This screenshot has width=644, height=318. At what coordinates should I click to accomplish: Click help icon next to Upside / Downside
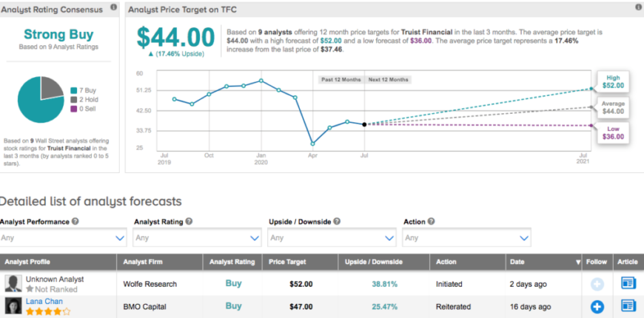pyautogui.click(x=337, y=221)
